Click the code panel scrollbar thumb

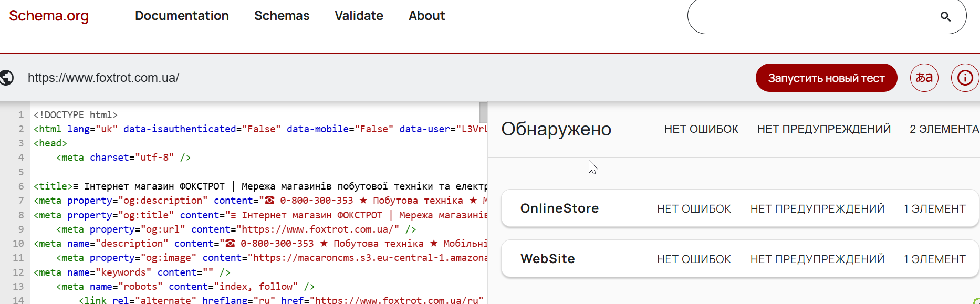(x=483, y=112)
